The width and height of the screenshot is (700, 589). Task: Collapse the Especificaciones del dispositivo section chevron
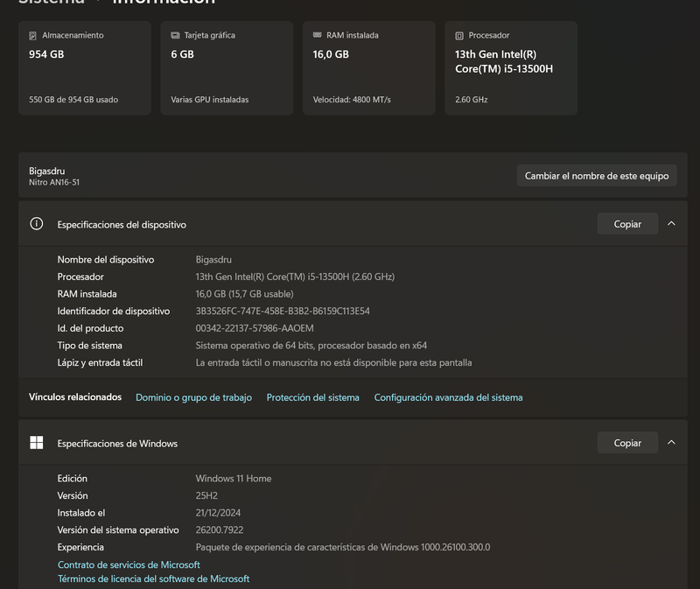pos(671,223)
